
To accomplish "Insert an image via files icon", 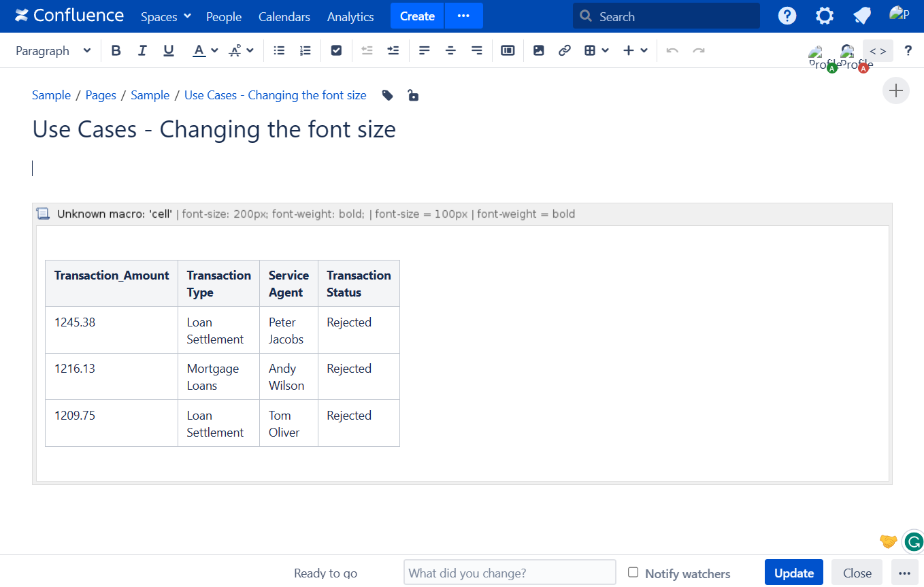I will coord(538,50).
